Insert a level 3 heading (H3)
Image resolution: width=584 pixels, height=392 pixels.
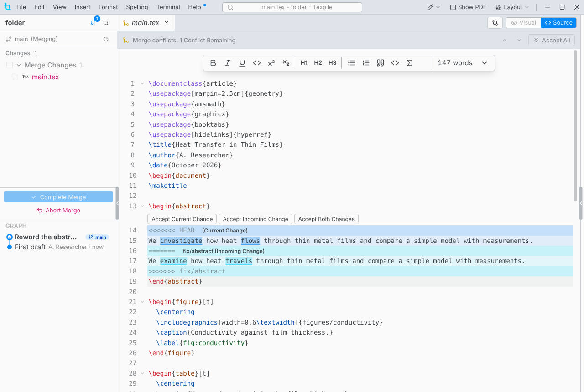click(333, 63)
